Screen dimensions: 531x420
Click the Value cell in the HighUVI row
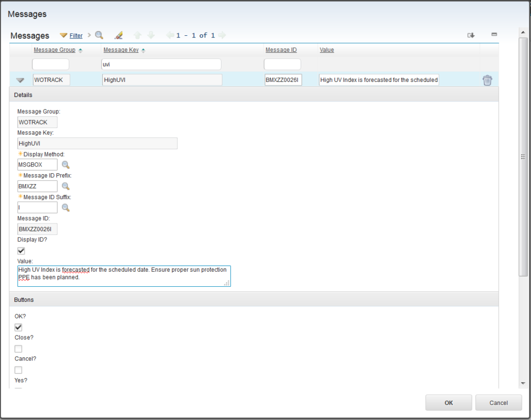pyautogui.click(x=379, y=80)
